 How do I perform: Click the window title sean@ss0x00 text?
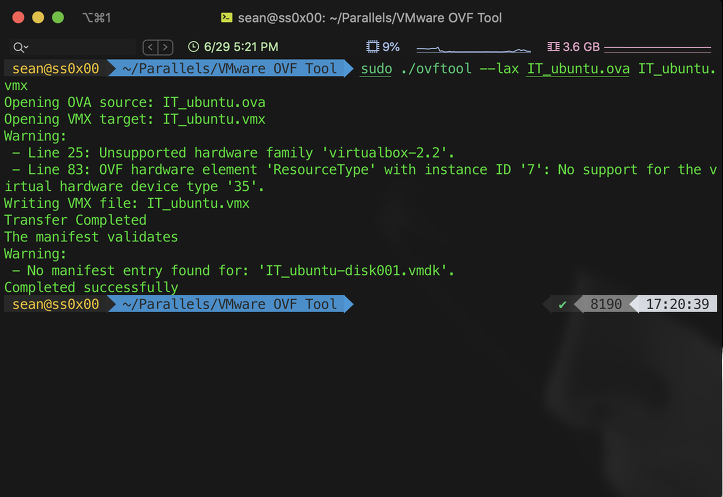coord(369,18)
